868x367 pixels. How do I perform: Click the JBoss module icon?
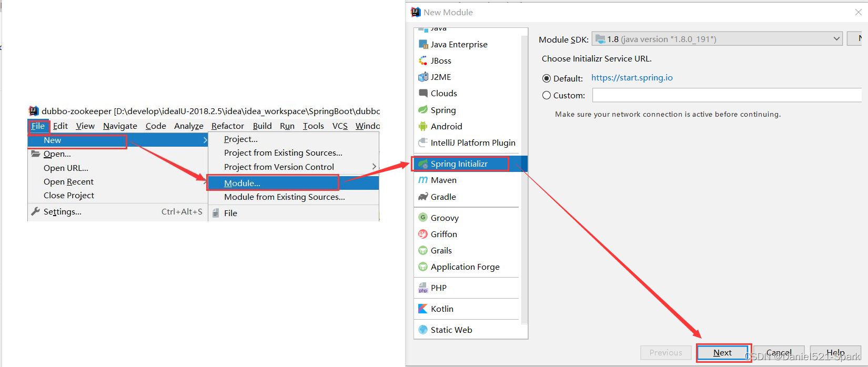point(423,60)
